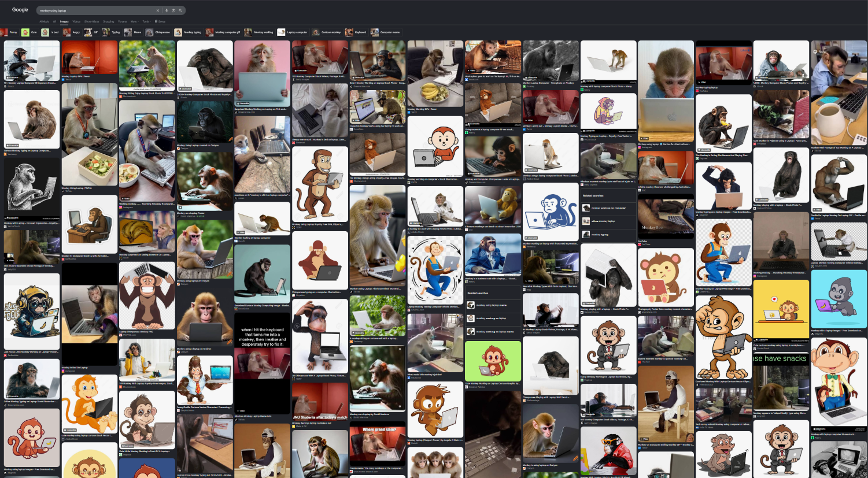Open related search 'monkey working on computer'
The height and width of the screenshot is (478, 868).
pyautogui.click(x=608, y=208)
